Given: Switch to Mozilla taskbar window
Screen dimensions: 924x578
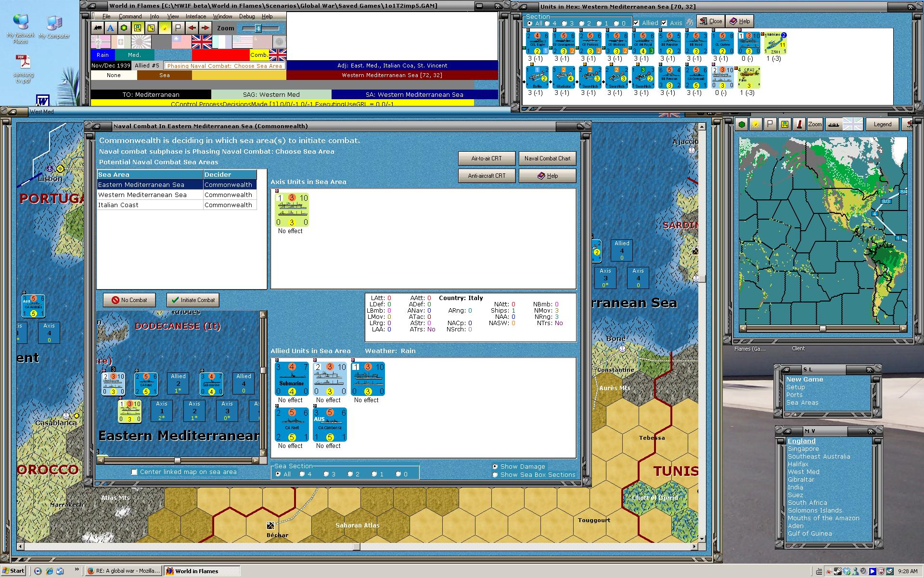Looking at the screenshot, I should click(124, 571).
